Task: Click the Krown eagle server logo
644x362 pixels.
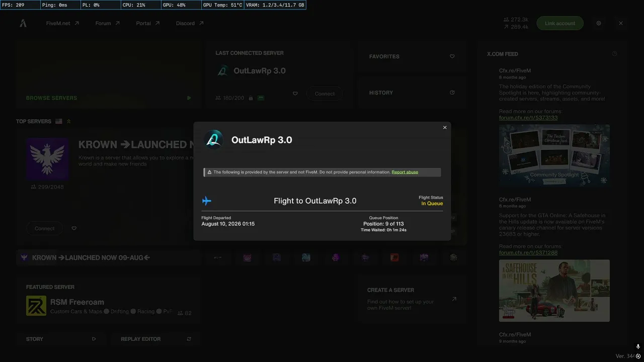Action: point(48,158)
